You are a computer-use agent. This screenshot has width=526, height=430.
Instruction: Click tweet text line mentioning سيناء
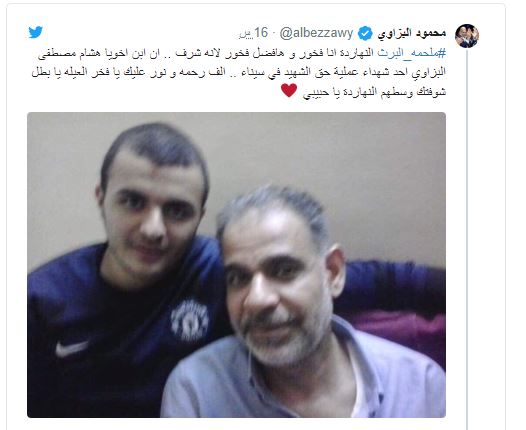239,72
